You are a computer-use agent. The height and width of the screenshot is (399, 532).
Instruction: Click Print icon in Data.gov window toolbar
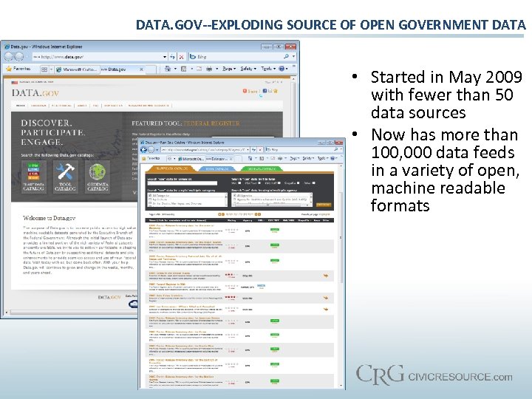[209, 69]
